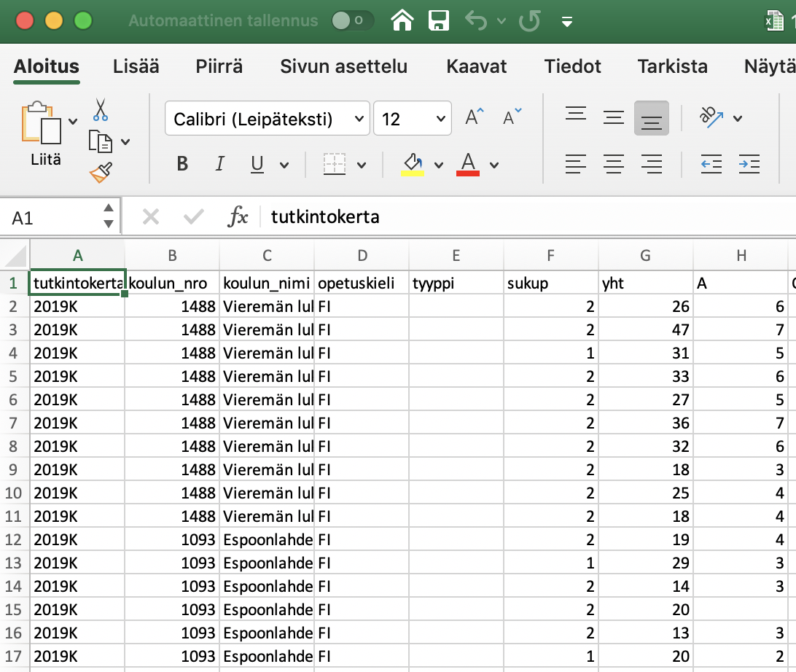Apply Italic formatting
The image size is (796, 672).
pyautogui.click(x=219, y=165)
